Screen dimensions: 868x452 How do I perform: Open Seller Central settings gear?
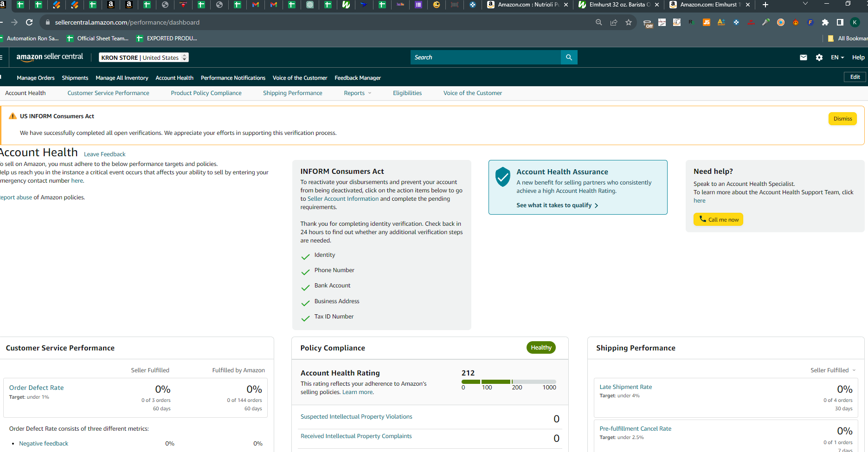coord(819,57)
